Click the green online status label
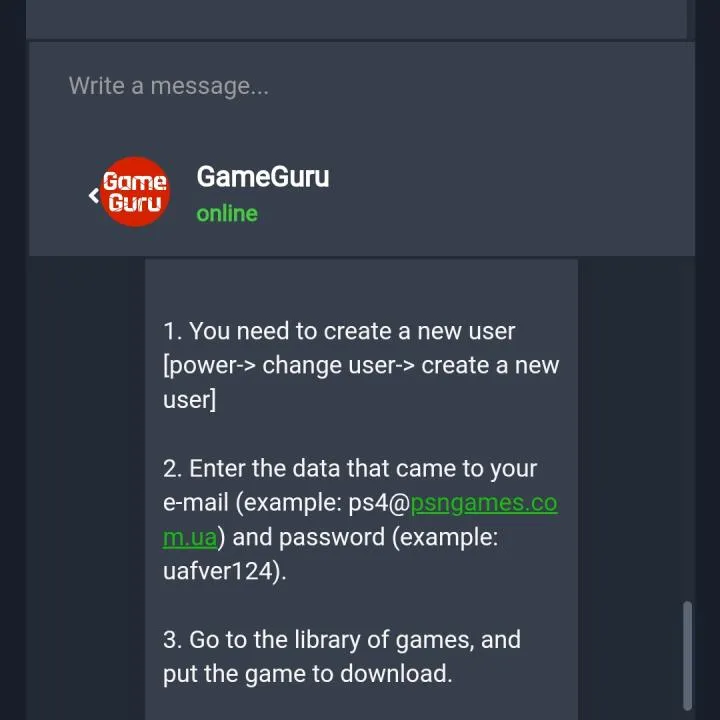Viewport: 720px width, 720px height. tap(227, 214)
